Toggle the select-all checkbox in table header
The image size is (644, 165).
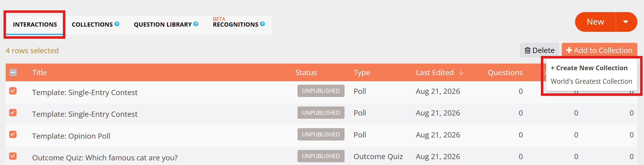click(x=13, y=72)
